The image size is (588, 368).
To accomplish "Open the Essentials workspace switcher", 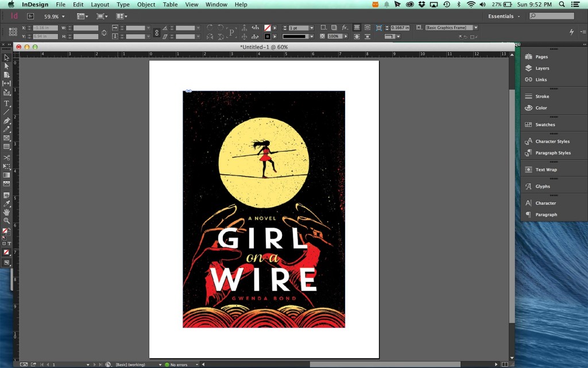I will [x=504, y=16].
